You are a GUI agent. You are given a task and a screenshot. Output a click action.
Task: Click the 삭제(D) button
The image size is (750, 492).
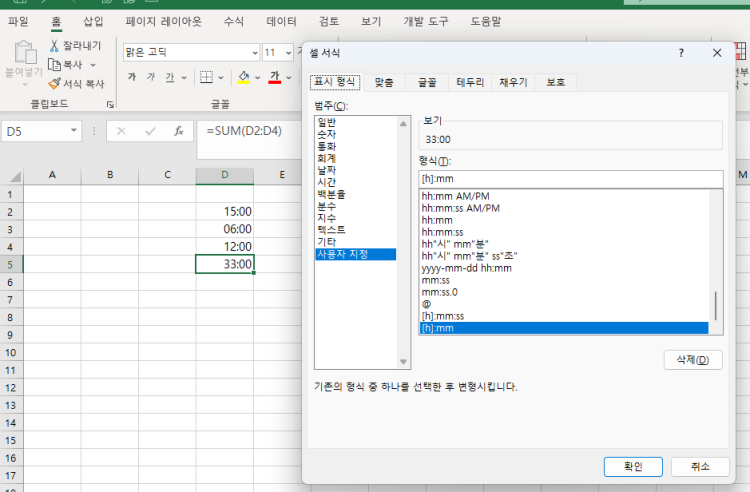tap(692, 360)
